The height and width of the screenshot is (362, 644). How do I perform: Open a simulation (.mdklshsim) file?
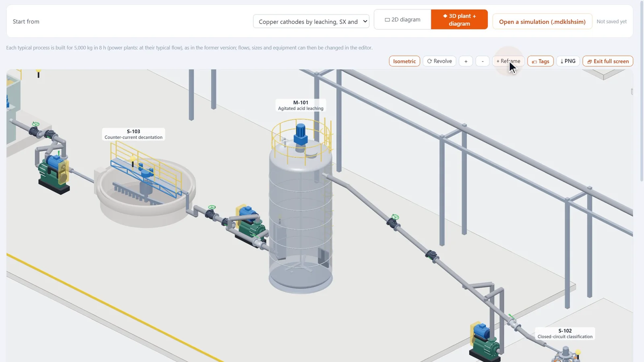(x=542, y=22)
